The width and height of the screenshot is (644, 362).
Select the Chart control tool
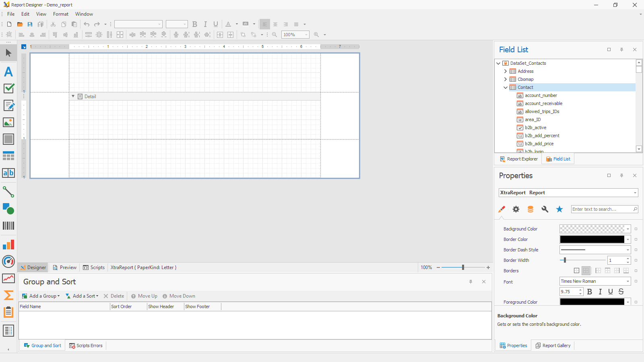8,245
